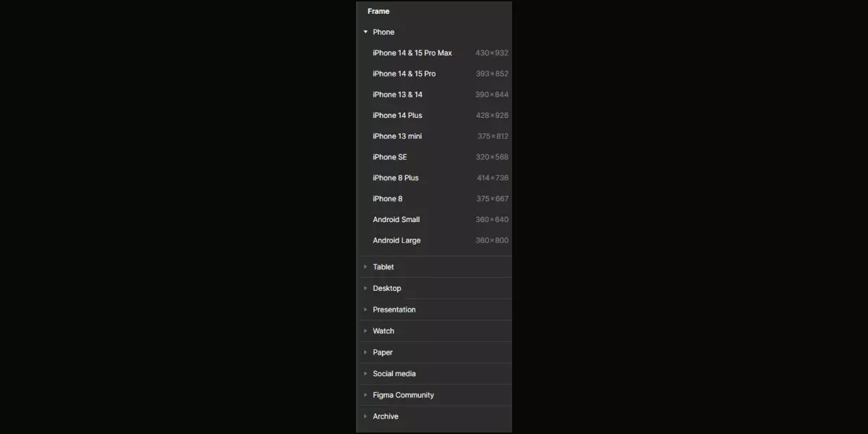Click the Frame panel header
The image size is (868, 434).
tap(378, 11)
